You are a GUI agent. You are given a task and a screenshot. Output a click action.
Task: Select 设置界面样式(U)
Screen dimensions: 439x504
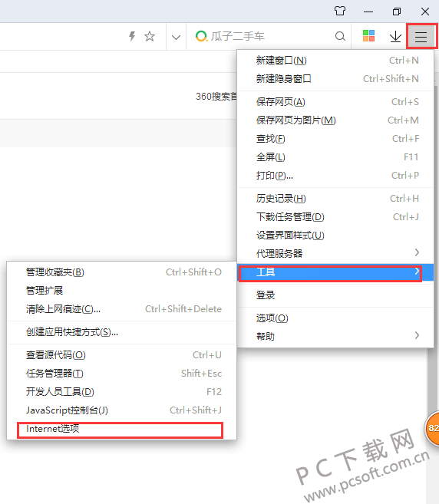tap(335, 236)
